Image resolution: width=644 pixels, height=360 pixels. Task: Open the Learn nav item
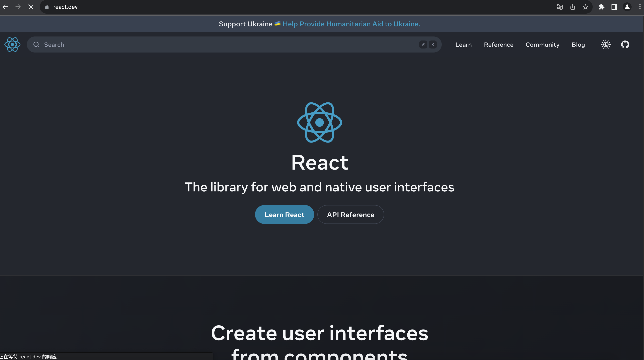464,44
